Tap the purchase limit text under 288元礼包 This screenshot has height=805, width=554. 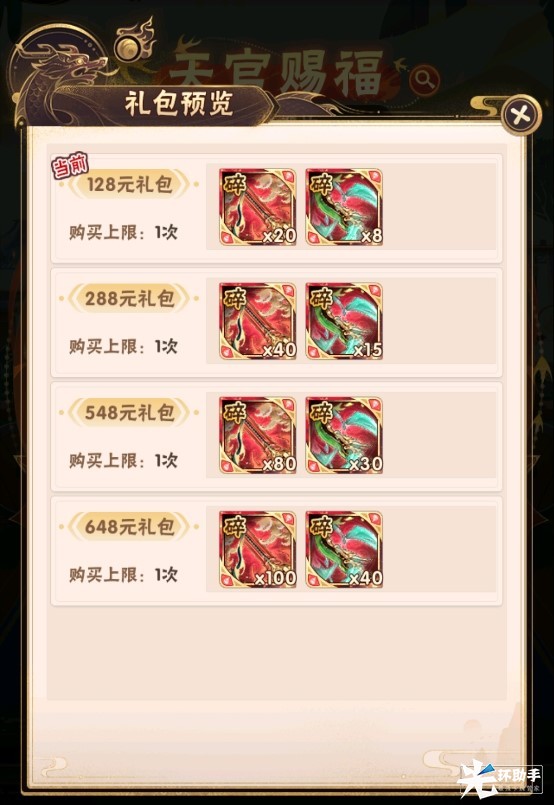pyautogui.click(x=123, y=347)
